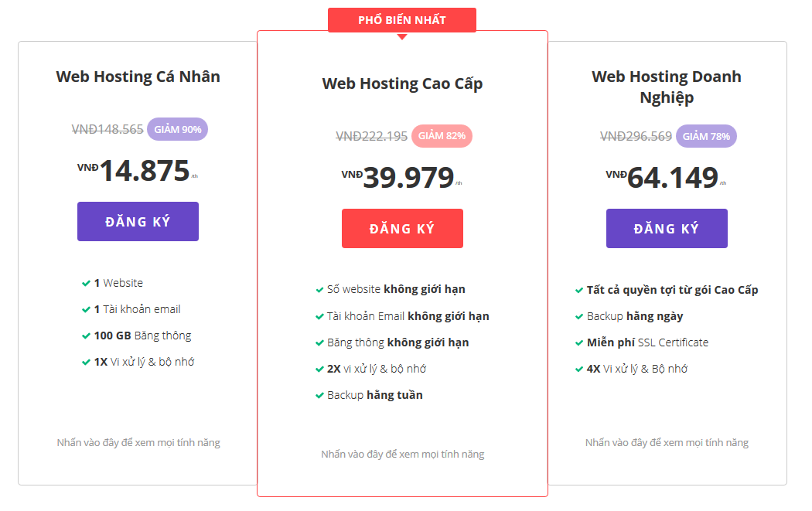Open all features link in Doanh Nghiệp plan

[667, 443]
